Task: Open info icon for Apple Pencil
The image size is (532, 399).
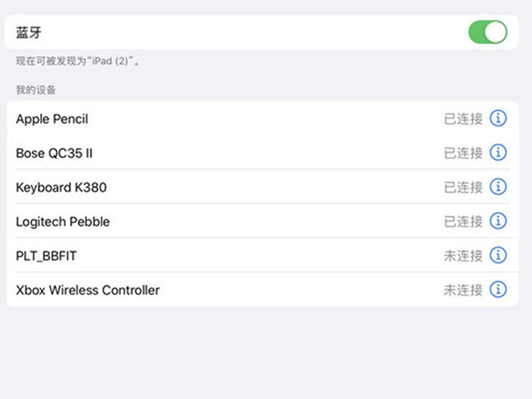Action: [498, 119]
